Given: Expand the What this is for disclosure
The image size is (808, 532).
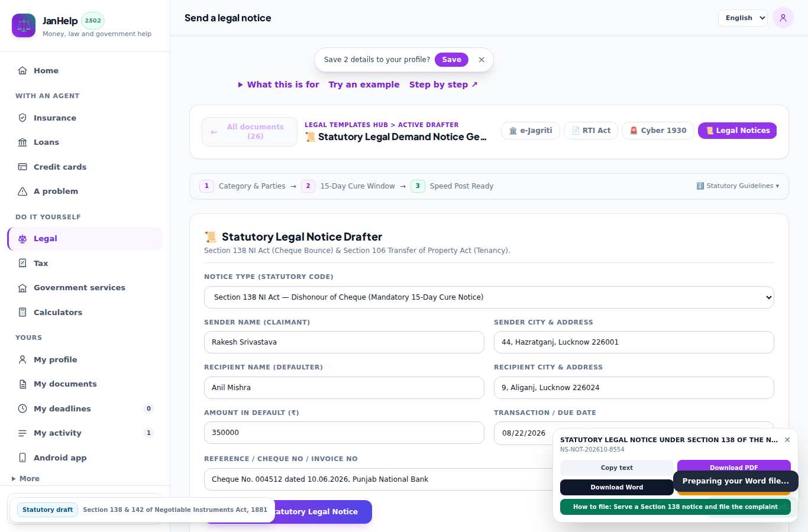Looking at the screenshot, I should point(279,85).
